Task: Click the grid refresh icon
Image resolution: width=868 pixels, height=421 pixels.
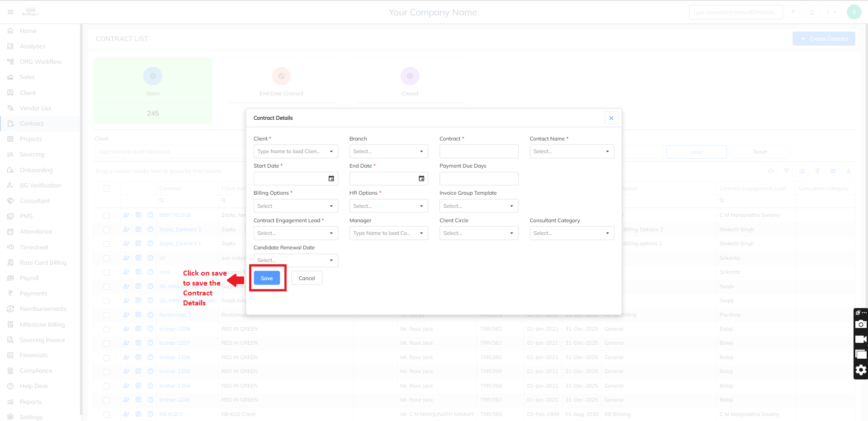Action: pyautogui.click(x=771, y=171)
